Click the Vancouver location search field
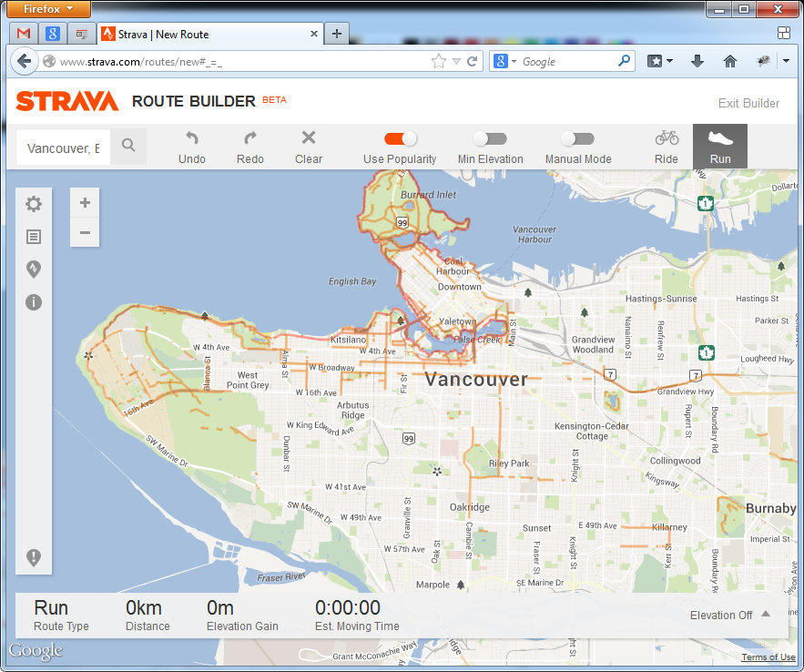The image size is (804, 672). (64, 148)
